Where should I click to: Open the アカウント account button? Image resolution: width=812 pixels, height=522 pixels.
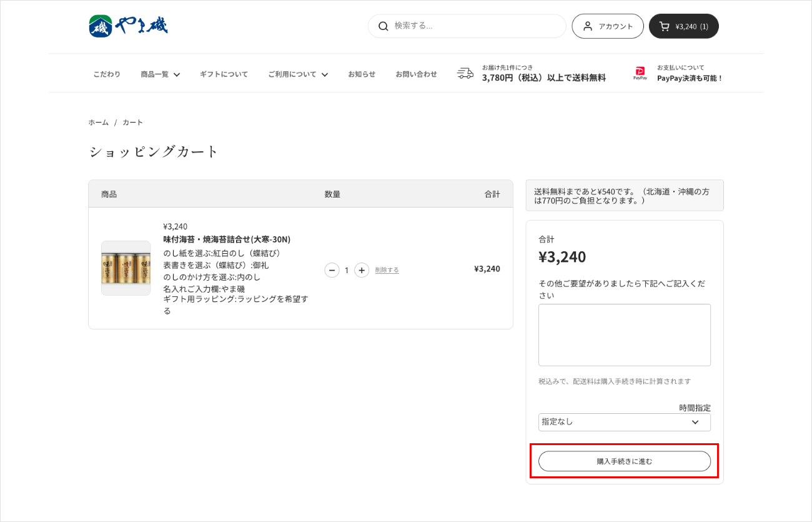point(607,26)
